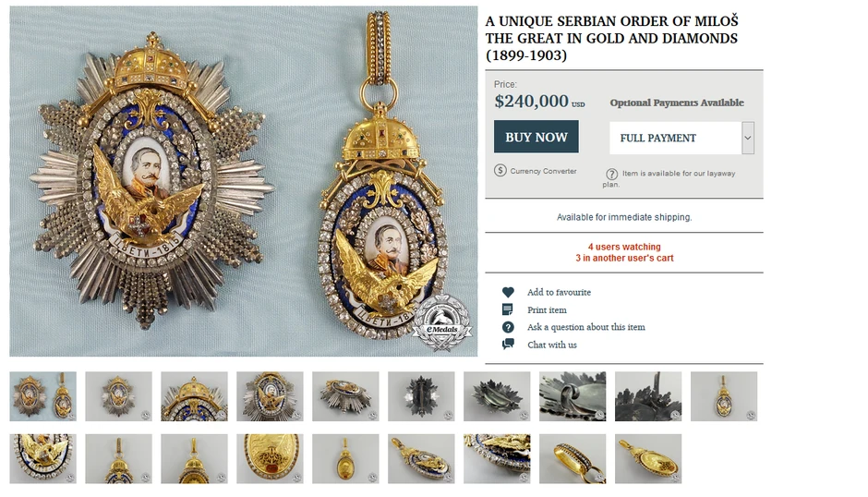Click the eMedals watermark badge on main image
Viewport: 868px width, 497px height.
(441, 324)
